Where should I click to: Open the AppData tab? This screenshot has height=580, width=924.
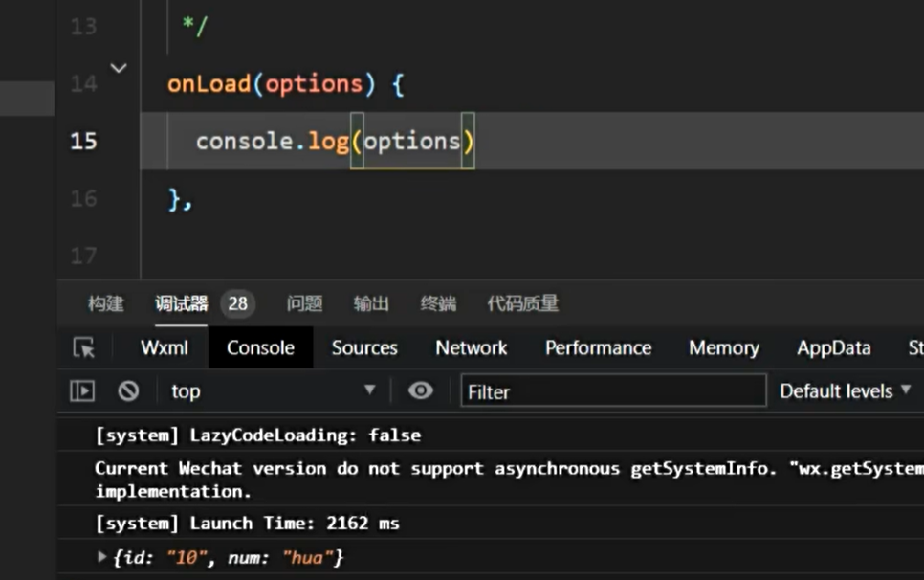[833, 348]
